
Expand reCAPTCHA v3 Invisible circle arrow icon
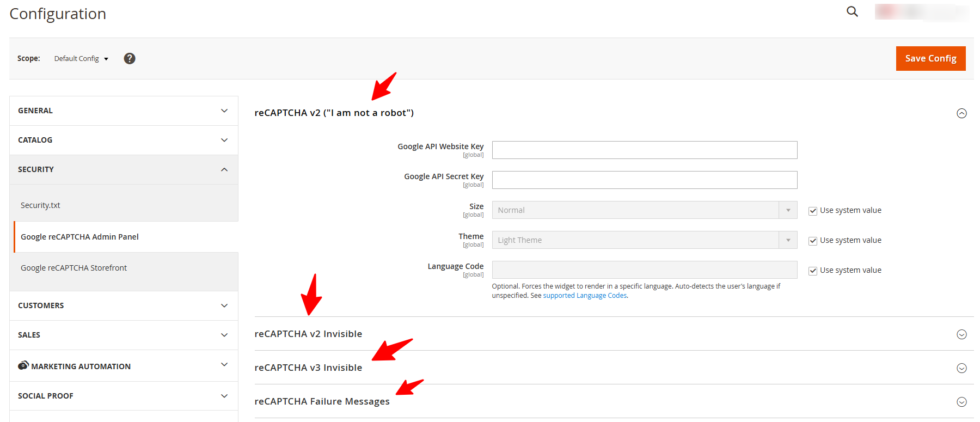coord(961,368)
